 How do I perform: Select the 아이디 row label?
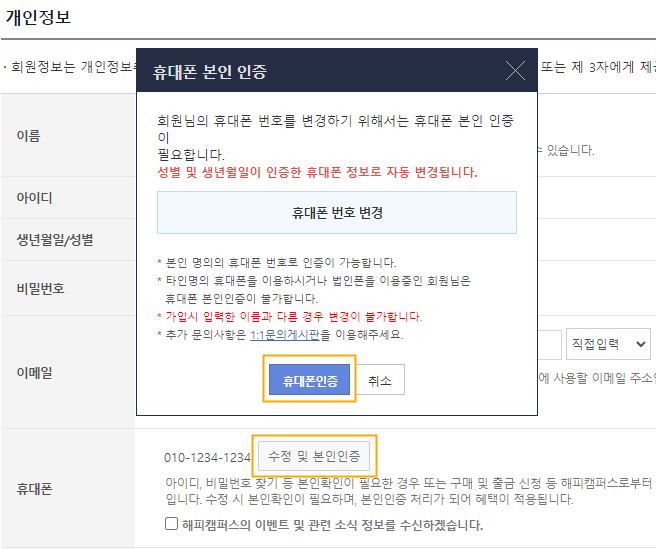pos(34,198)
